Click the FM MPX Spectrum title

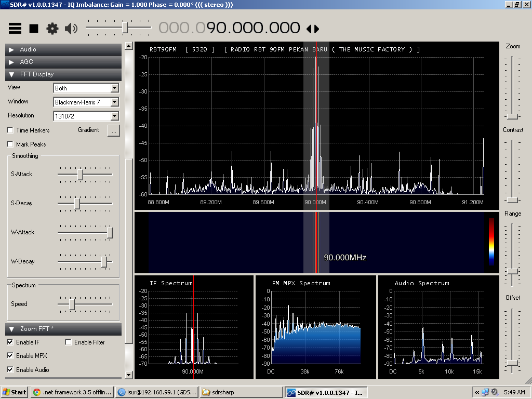[301, 283]
